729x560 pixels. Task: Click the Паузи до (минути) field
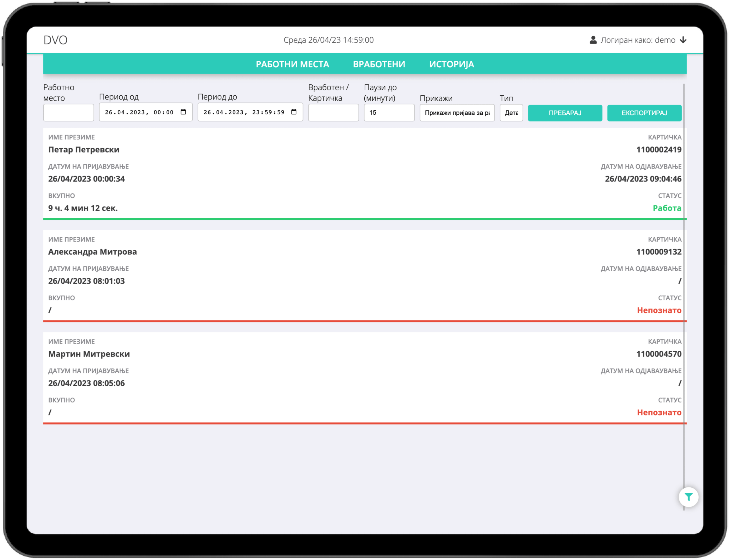click(389, 113)
